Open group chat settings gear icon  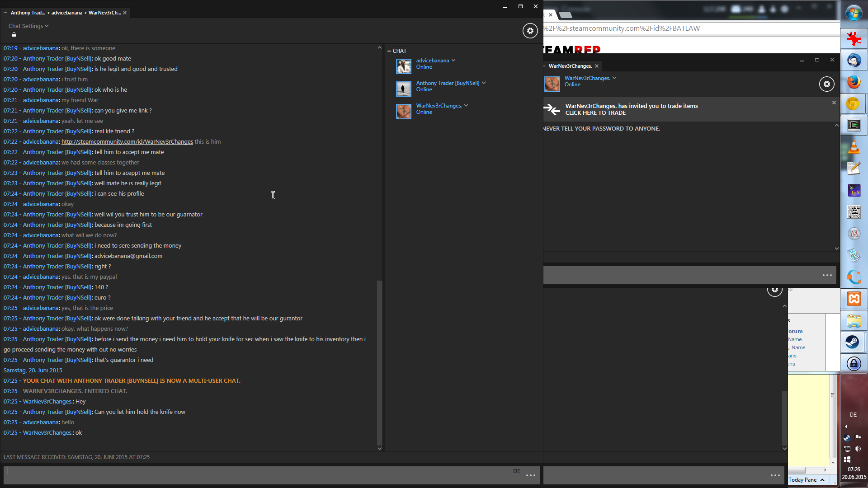530,31
